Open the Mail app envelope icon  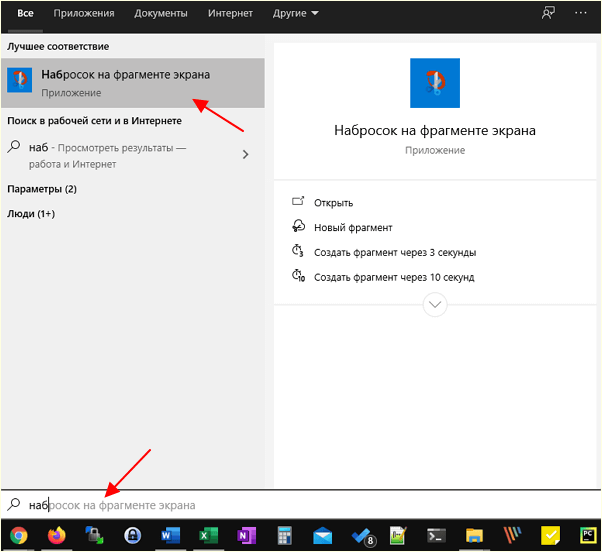pyautogui.click(x=322, y=535)
